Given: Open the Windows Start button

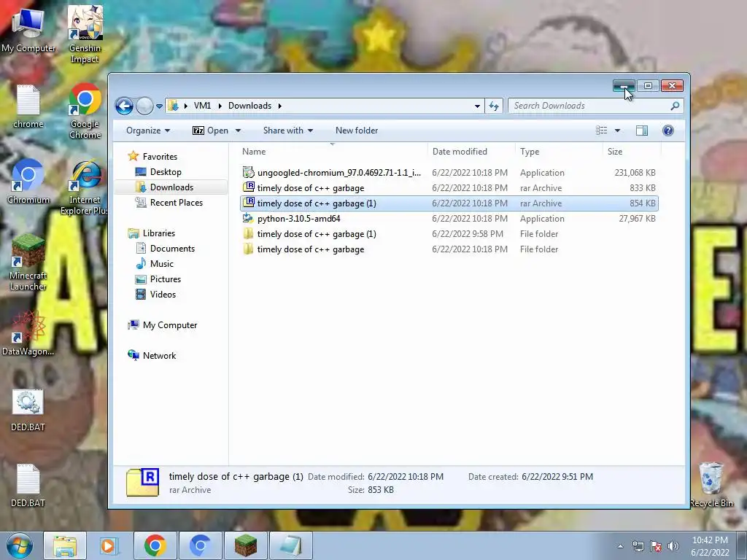Looking at the screenshot, I should (19, 545).
